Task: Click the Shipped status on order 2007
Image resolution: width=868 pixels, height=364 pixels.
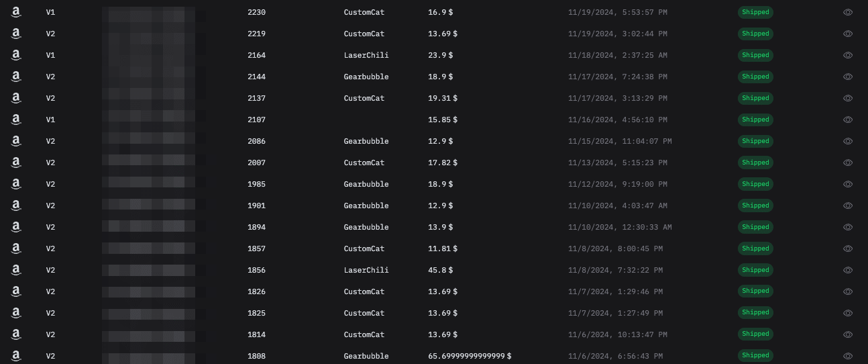Action: point(755,163)
